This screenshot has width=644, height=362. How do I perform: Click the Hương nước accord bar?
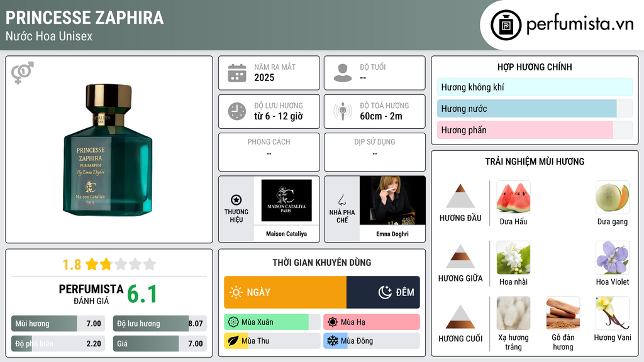pyautogui.click(x=535, y=109)
